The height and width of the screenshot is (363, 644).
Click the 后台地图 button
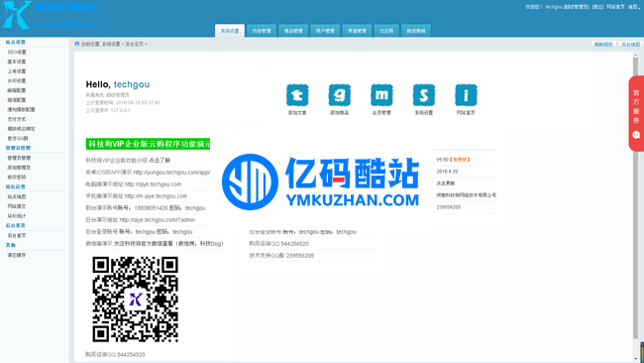[630, 44]
